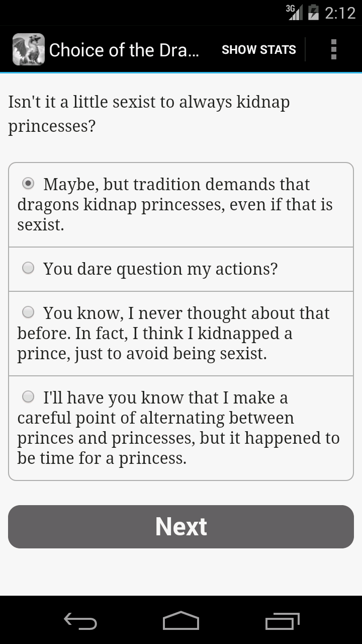Tap the dragon app icon
Viewport: 362px width, 644px height.
(x=29, y=49)
